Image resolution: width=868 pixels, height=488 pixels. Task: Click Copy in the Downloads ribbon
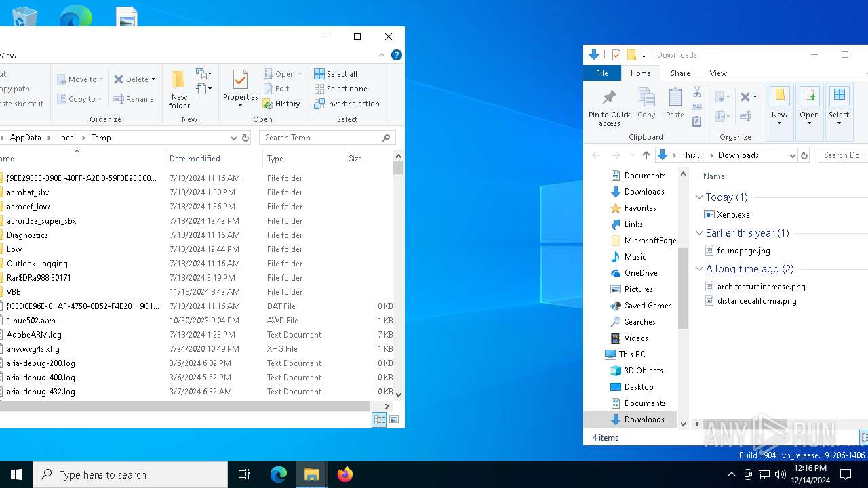[647, 104]
